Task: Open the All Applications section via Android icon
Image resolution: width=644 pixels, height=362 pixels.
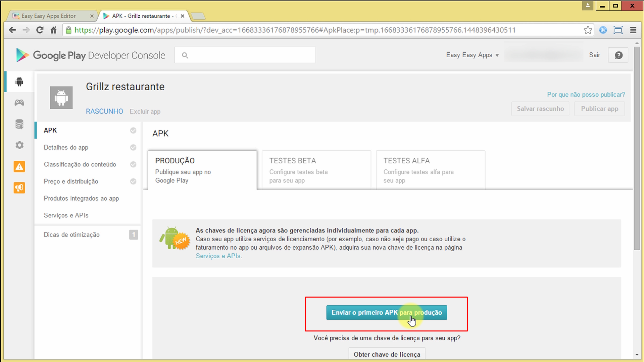Action: pyautogui.click(x=19, y=81)
